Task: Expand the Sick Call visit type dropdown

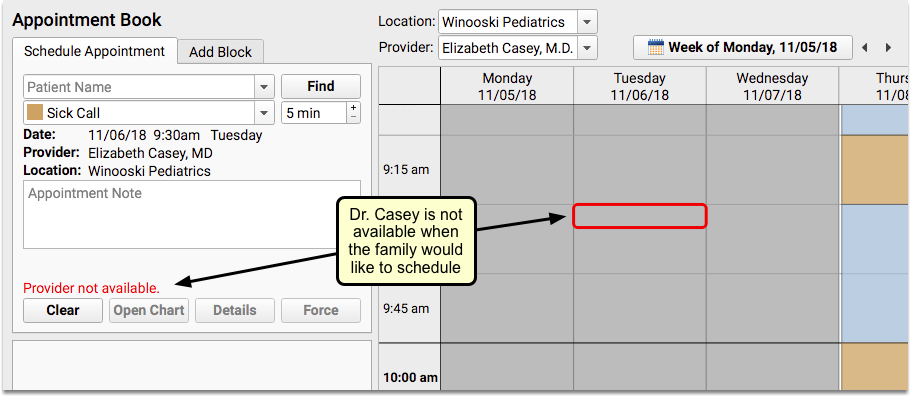Action: click(x=264, y=113)
